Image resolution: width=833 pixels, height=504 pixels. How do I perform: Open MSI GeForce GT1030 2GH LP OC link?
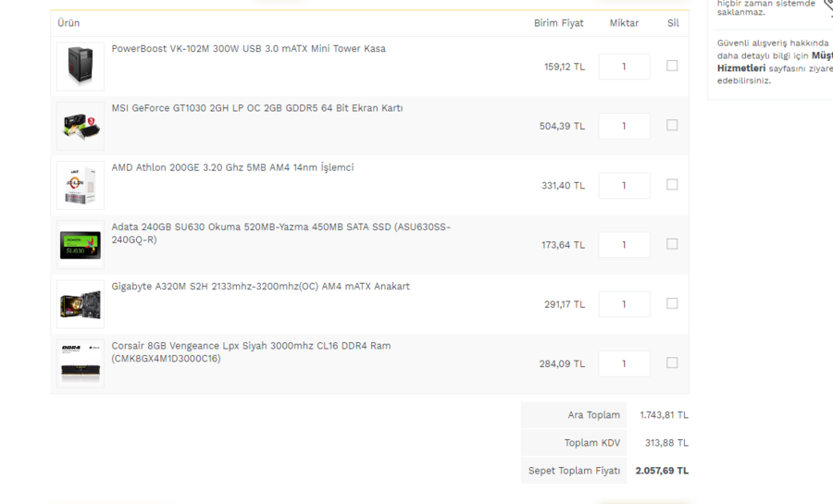click(x=257, y=107)
